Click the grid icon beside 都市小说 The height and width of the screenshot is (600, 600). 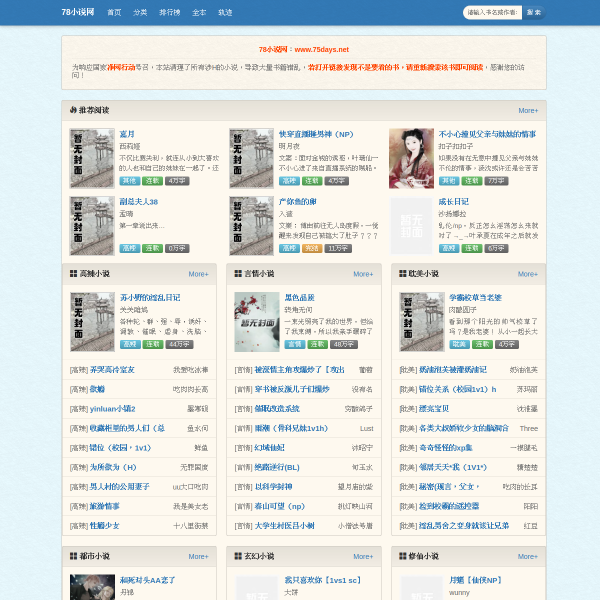tap(73, 556)
